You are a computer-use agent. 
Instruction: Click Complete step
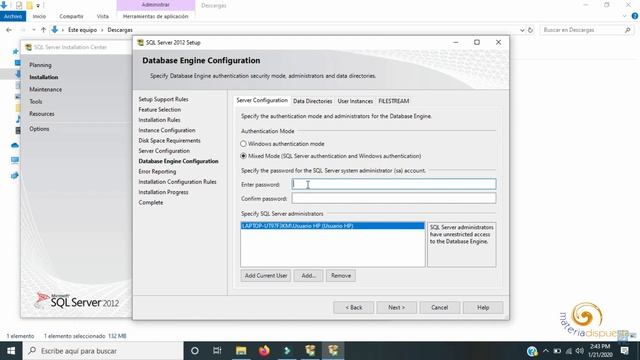click(x=151, y=202)
